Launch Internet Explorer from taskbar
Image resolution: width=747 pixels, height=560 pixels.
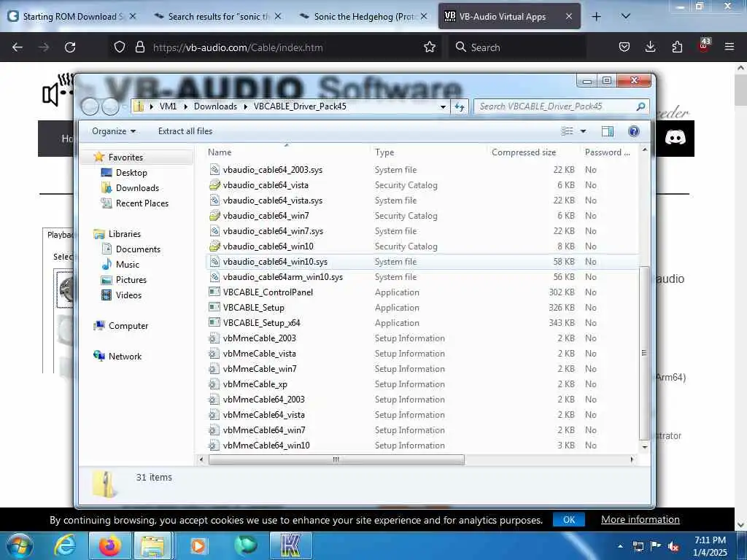(x=65, y=546)
